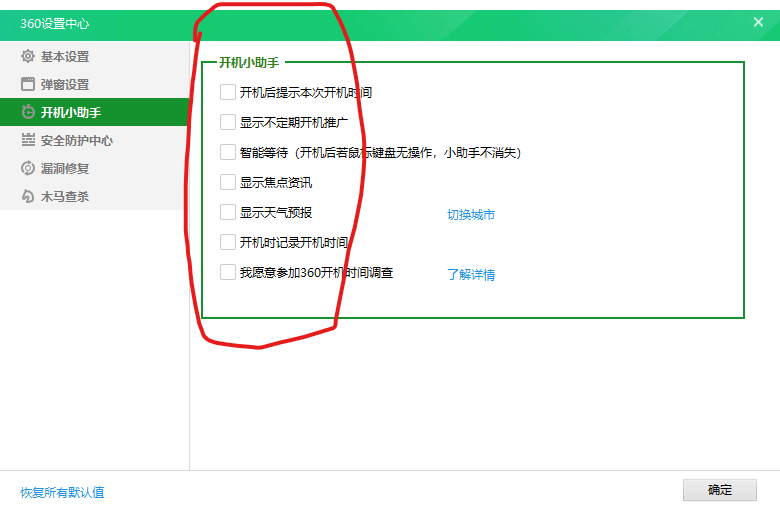Viewport: 780px width, 510px height.
Task: Tick the 显示不定期开机推广 checkbox
Action: 228,122
